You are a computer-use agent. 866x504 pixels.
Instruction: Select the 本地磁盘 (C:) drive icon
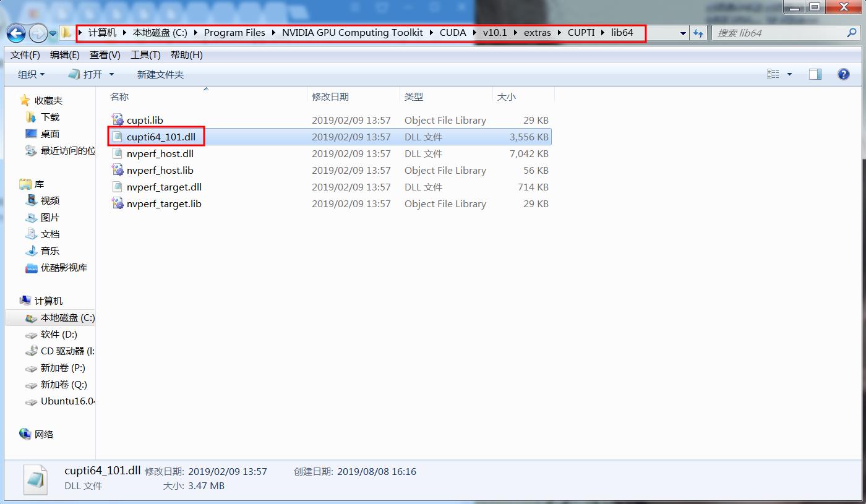31,318
